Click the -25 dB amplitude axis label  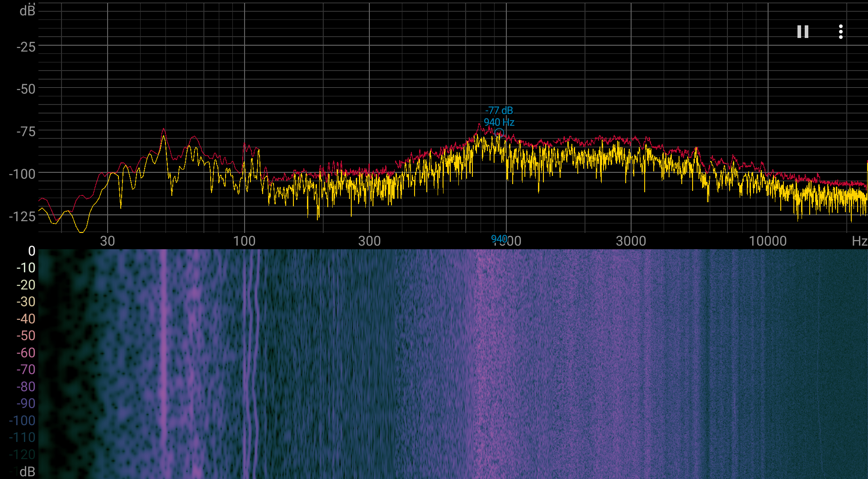26,47
